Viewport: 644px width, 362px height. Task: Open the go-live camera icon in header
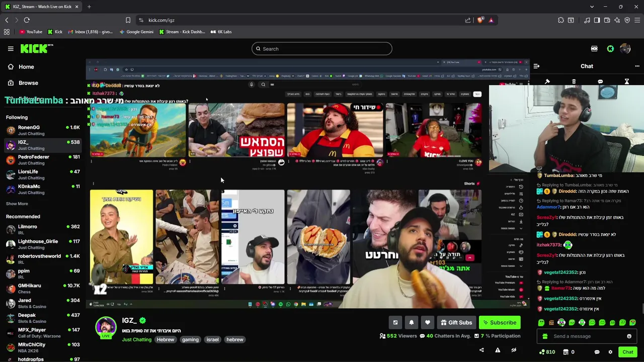[594, 49]
